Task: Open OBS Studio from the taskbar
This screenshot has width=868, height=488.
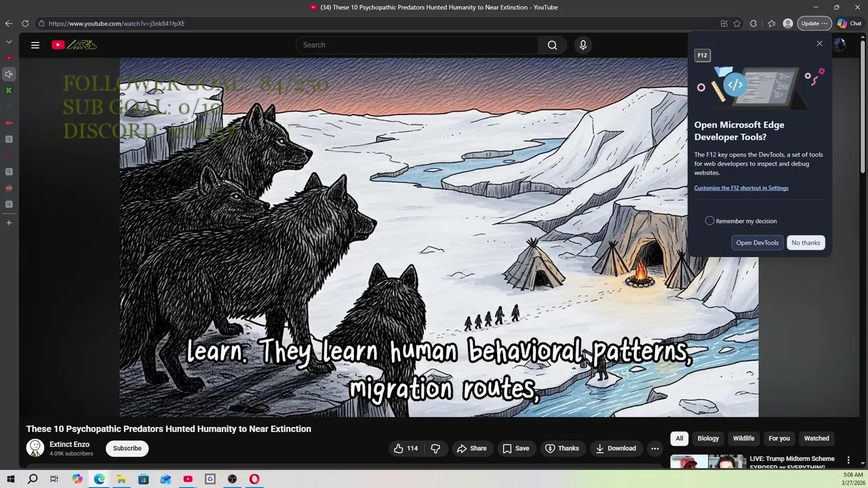Action: click(x=232, y=479)
